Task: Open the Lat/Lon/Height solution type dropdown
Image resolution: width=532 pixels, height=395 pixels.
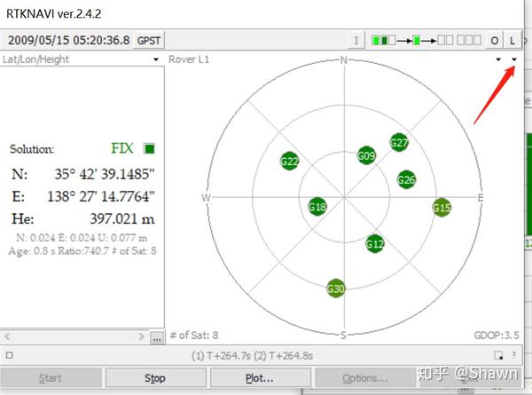Action: click(x=156, y=59)
